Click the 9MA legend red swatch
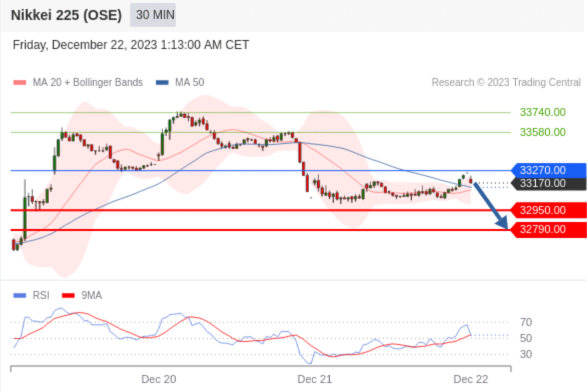587x391 pixels. 68,295
